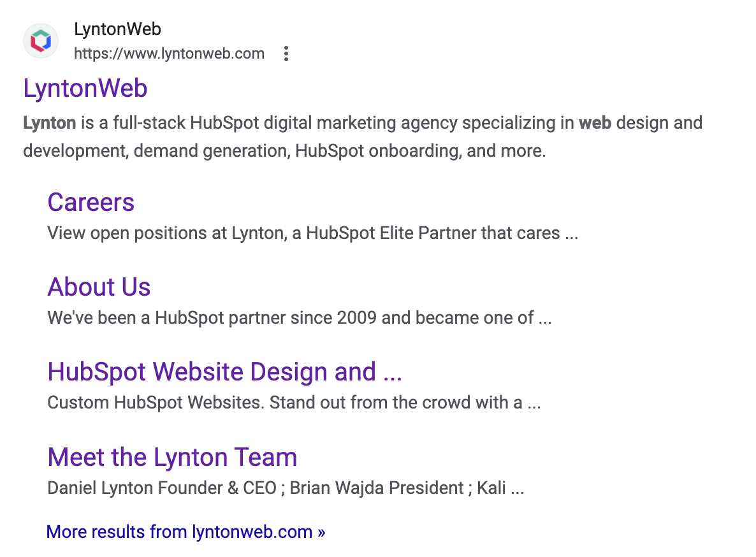Open the three-dot result options menu
This screenshot has height=557, width=756.
click(286, 54)
